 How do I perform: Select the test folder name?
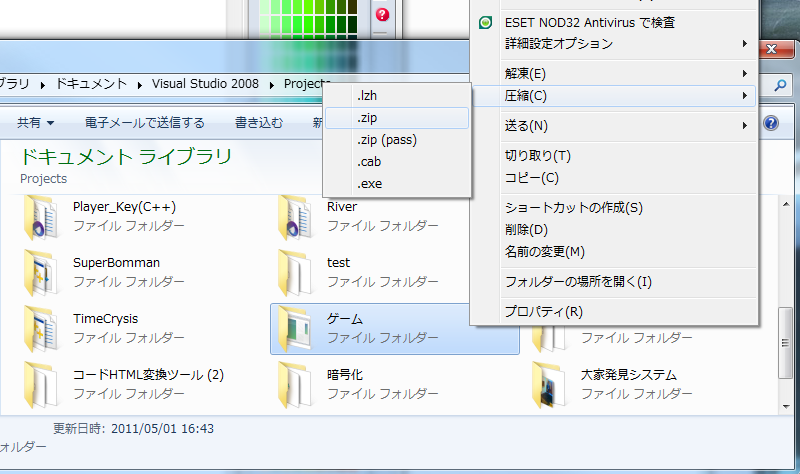click(x=338, y=263)
